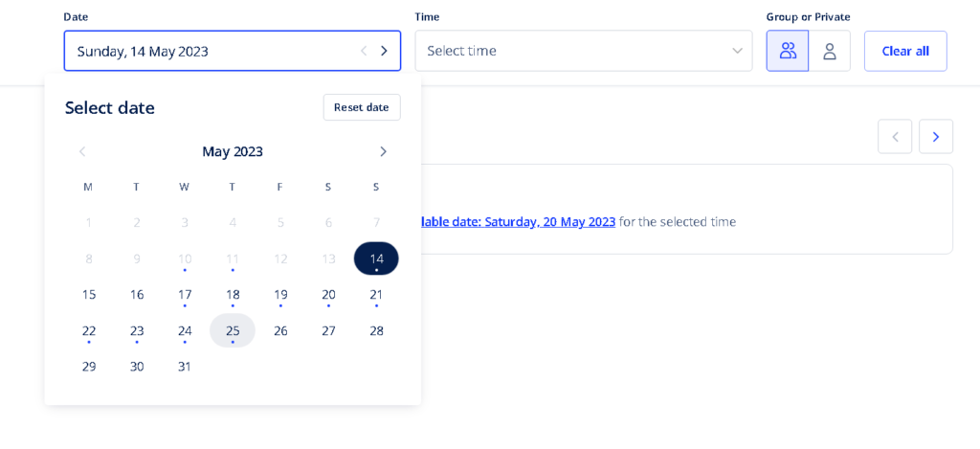980x449 pixels.
Task: Click the Date field showing Sunday, 14 May 2023
Action: coord(233,51)
